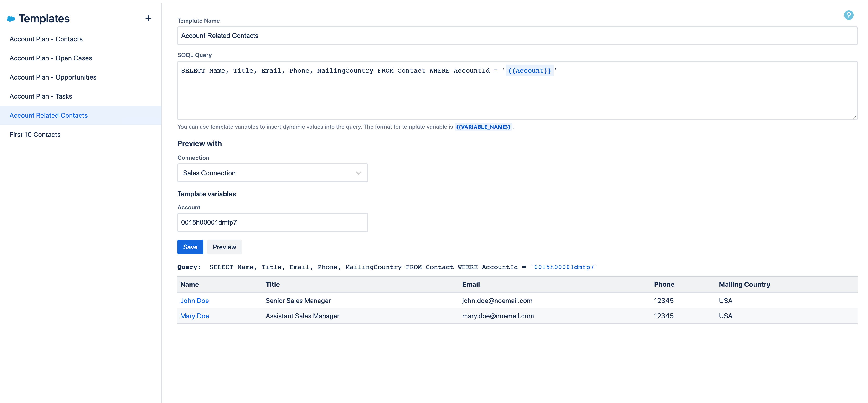Select Account Plan - Tasks template
Image resolution: width=868 pixels, height=403 pixels.
pyautogui.click(x=41, y=96)
